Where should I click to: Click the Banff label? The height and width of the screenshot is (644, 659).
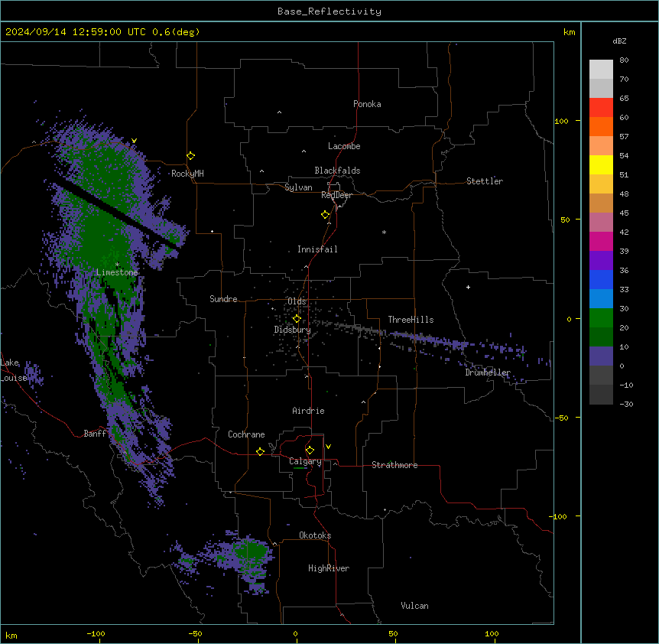pyautogui.click(x=95, y=434)
